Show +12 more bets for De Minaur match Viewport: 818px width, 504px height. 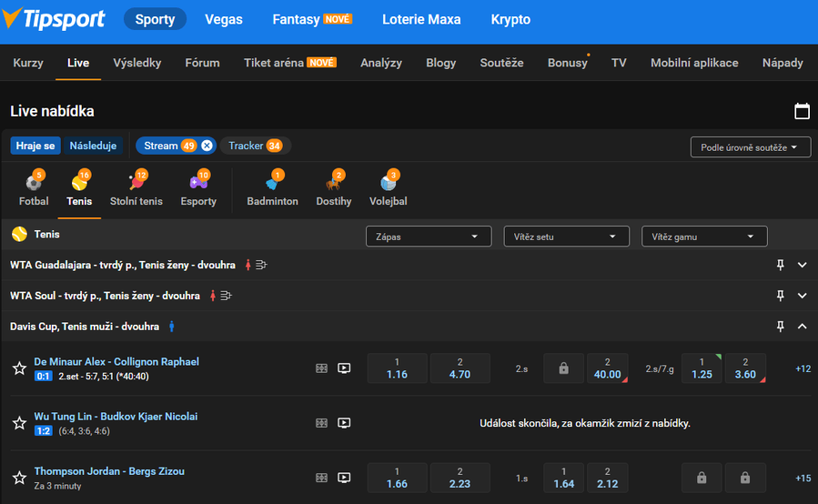[803, 368]
